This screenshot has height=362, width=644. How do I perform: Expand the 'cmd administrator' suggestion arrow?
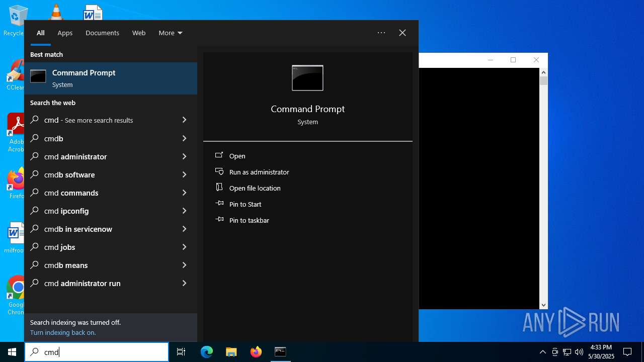pos(184,156)
